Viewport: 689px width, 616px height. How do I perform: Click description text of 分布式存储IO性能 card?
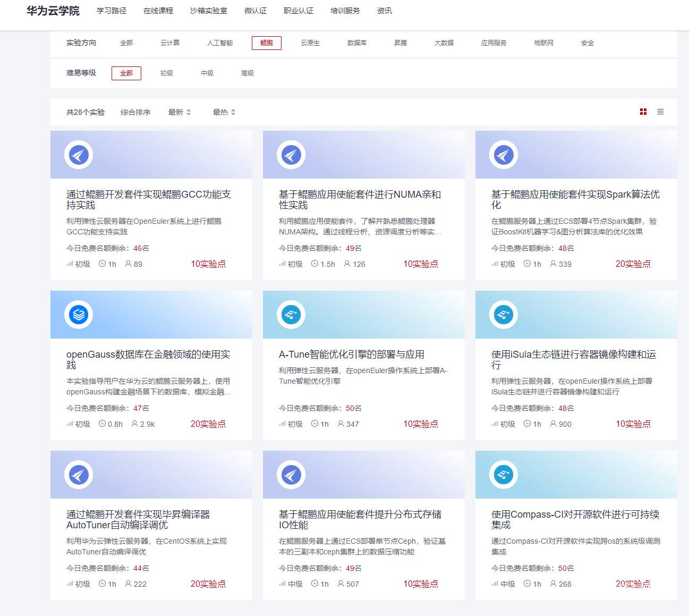point(362,546)
